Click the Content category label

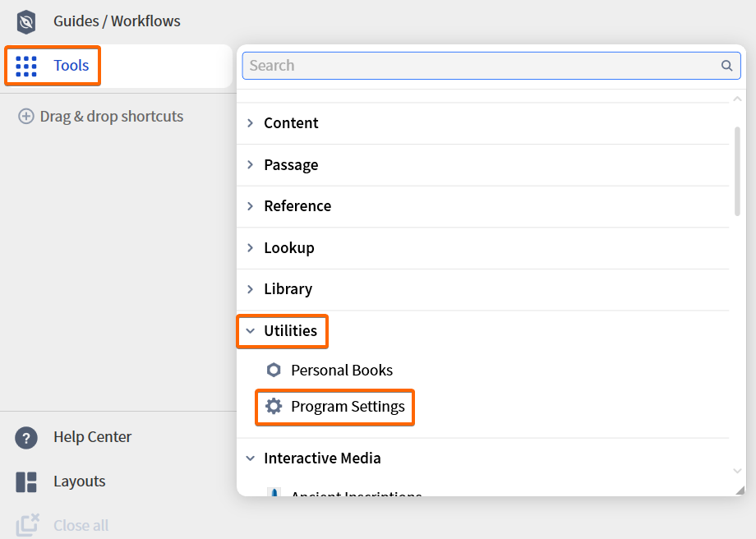click(x=291, y=123)
